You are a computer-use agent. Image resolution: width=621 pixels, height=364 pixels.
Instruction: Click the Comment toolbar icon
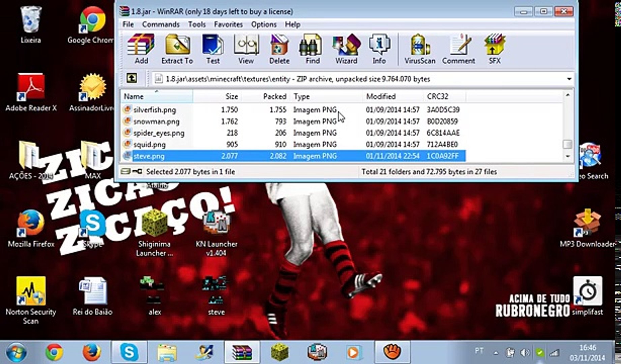click(459, 49)
